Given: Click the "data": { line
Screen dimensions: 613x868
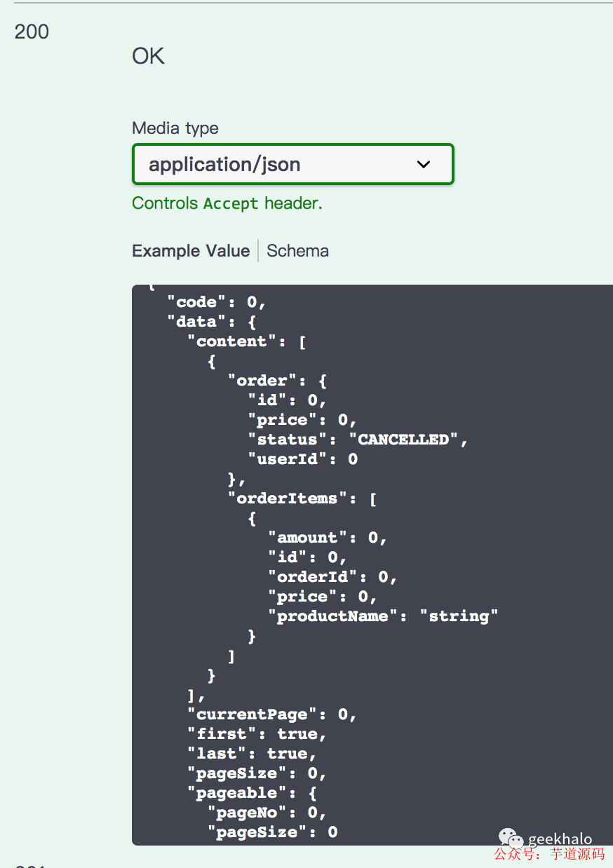Looking at the screenshot, I should [212, 322].
